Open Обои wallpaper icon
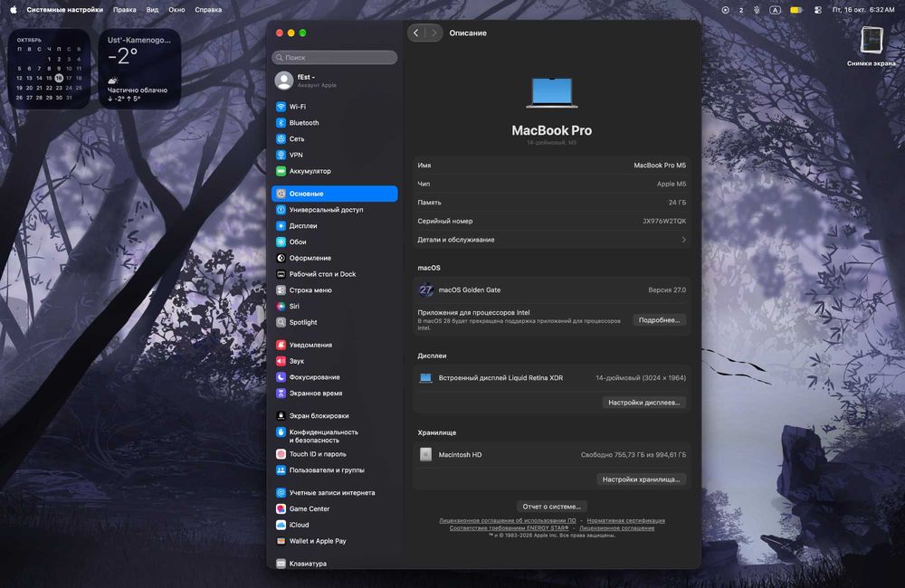This screenshot has width=905, height=588. [x=281, y=242]
